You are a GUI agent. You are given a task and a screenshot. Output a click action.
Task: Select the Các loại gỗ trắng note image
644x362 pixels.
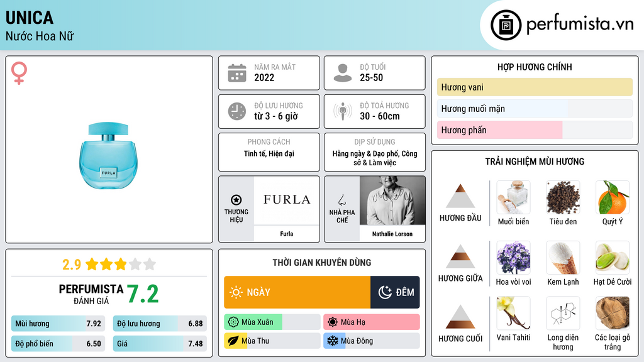(x=613, y=313)
